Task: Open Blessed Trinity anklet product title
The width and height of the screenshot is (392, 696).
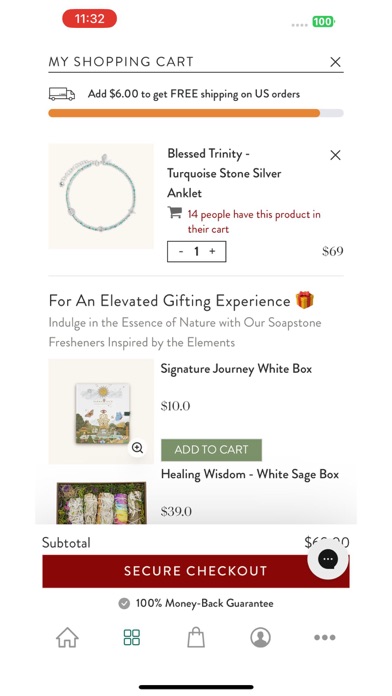Action: (224, 173)
